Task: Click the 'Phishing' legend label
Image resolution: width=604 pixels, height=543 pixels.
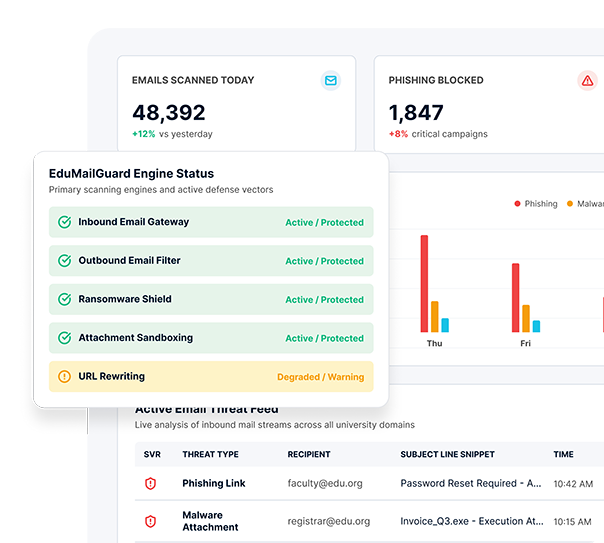Action: 541,204
